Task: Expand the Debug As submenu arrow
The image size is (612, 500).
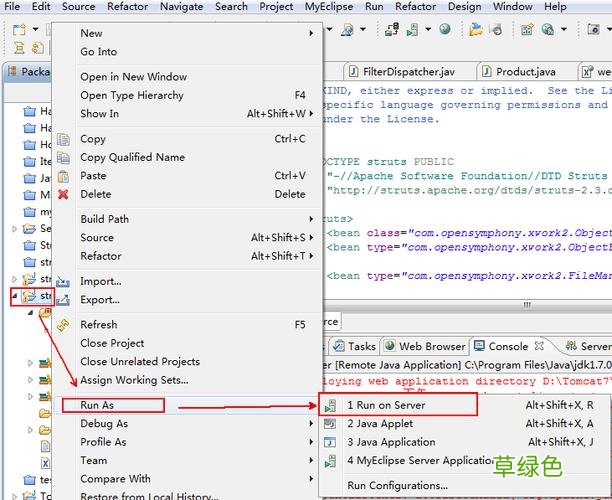Action: 311,423
